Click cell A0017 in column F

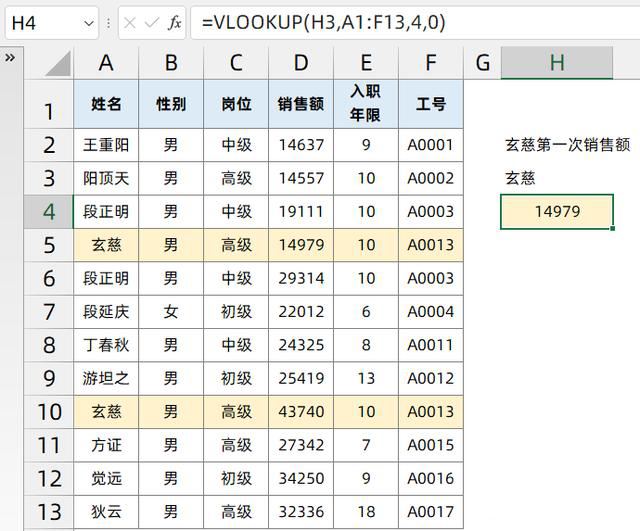pyautogui.click(x=430, y=511)
